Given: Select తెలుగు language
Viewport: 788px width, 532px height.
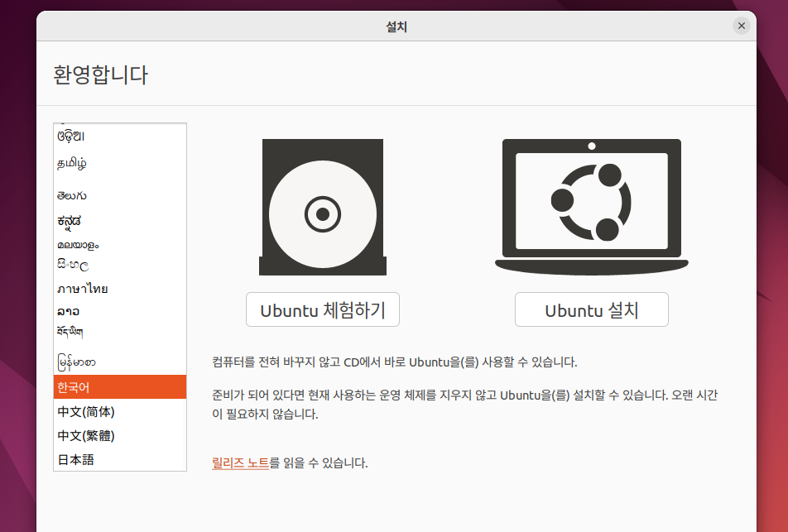Looking at the screenshot, I should click(x=119, y=195).
